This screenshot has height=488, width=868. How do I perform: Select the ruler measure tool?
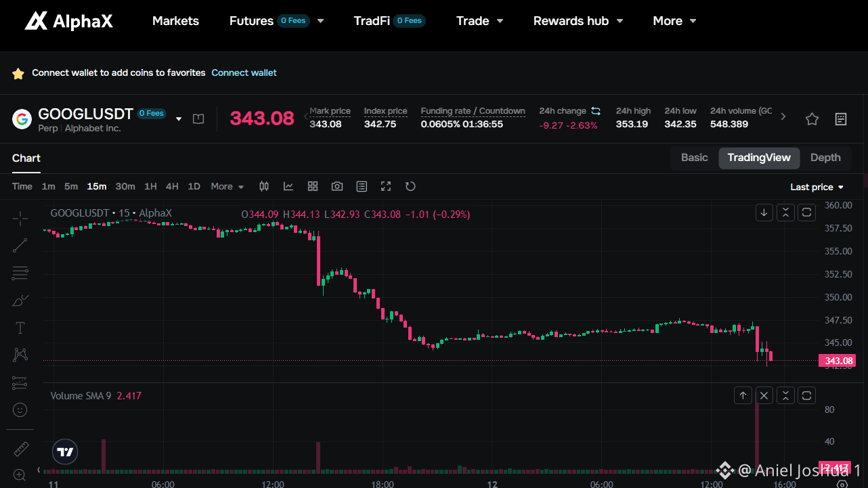[20, 449]
